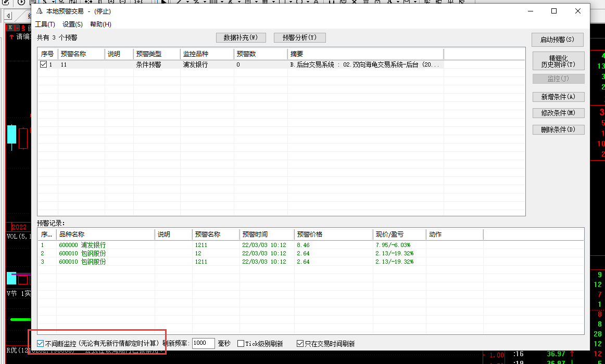Select 浦发银行 in the 监控品种 column
Viewport: 605px width, 364px height.
click(x=195, y=64)
